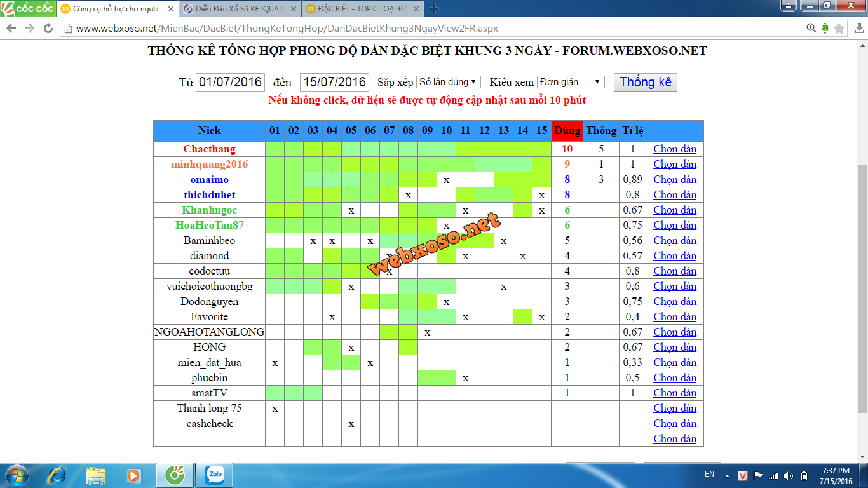Open a new browser tab
868x488 pixels.
[x=434, y=9]
